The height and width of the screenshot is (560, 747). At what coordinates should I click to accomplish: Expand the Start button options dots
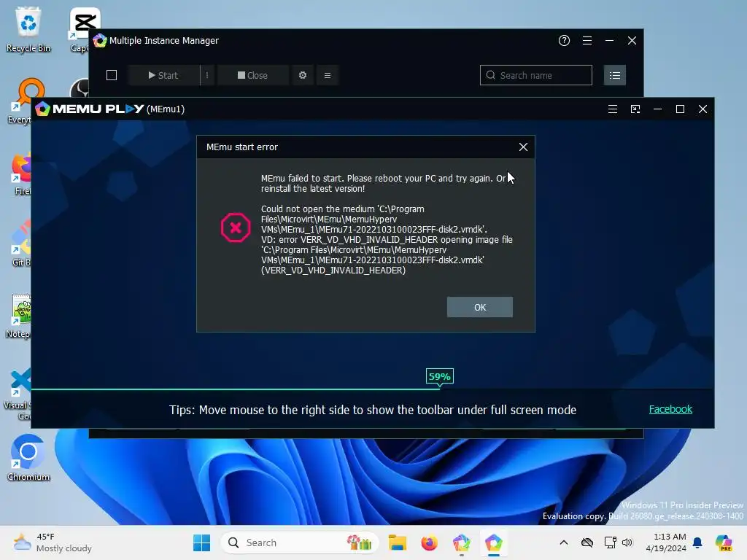click(206, 75)
